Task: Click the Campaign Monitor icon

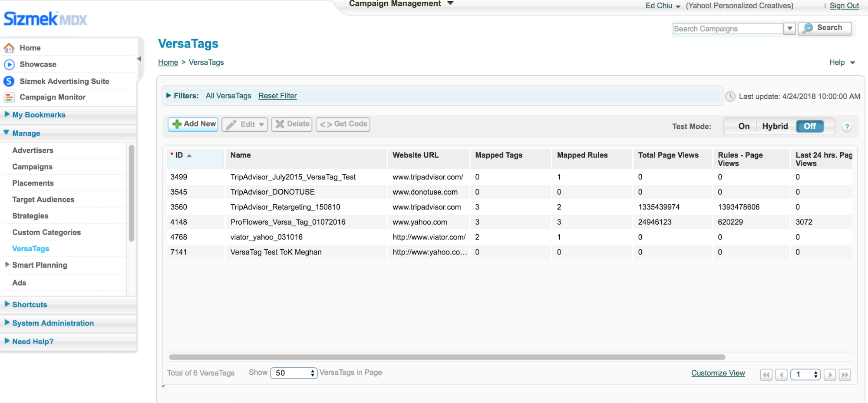Action: 9,97
